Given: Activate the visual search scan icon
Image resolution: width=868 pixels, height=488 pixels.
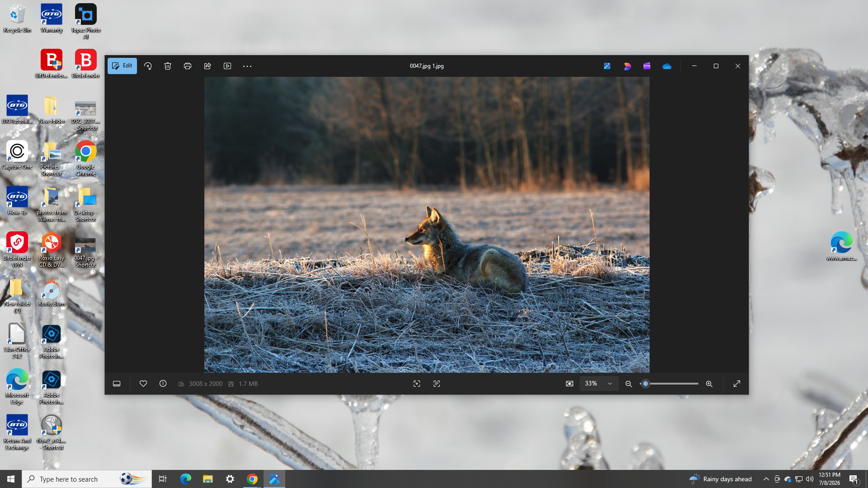Looking at the screenshot, I should coord(417,384).
